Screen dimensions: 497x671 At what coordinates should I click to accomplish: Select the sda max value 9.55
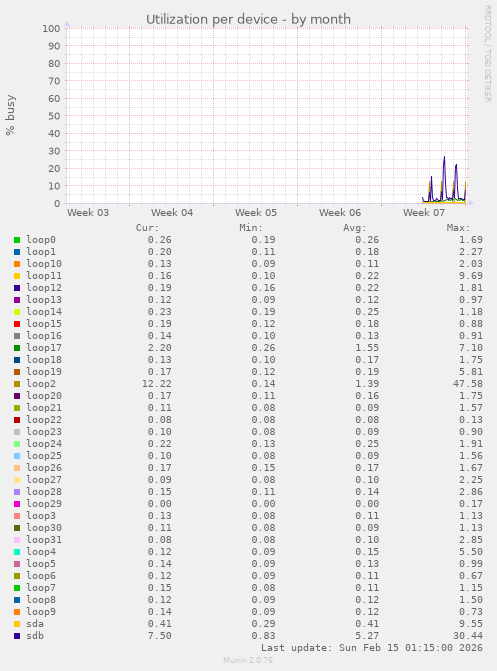[471, 624]
